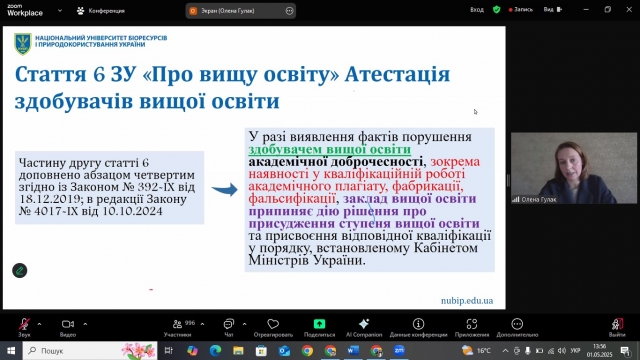
Task: Click the battery tray icon
Action: (x=539, y=351)
